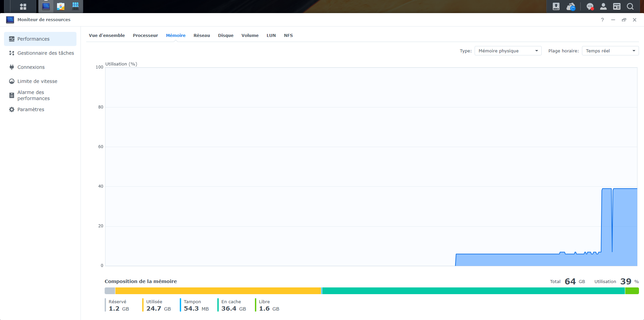Click the "Libre 1.6 GB" legend entry

pos(268,305)
